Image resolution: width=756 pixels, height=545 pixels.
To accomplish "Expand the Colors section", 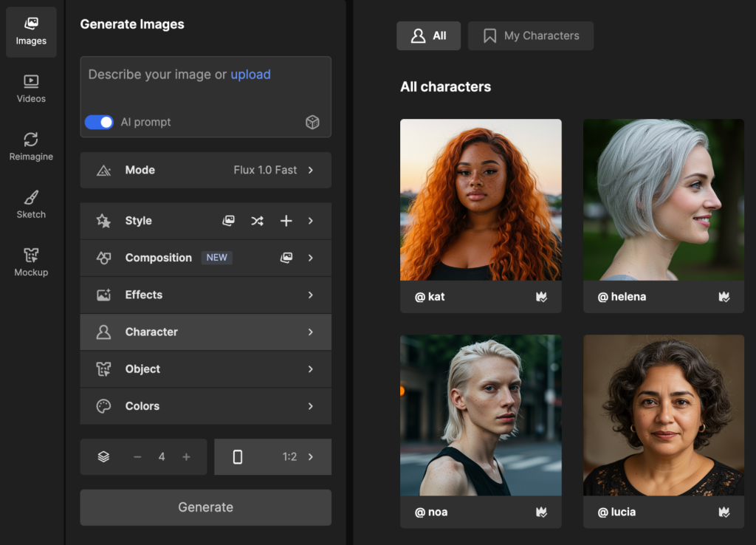I will point(205,406).
